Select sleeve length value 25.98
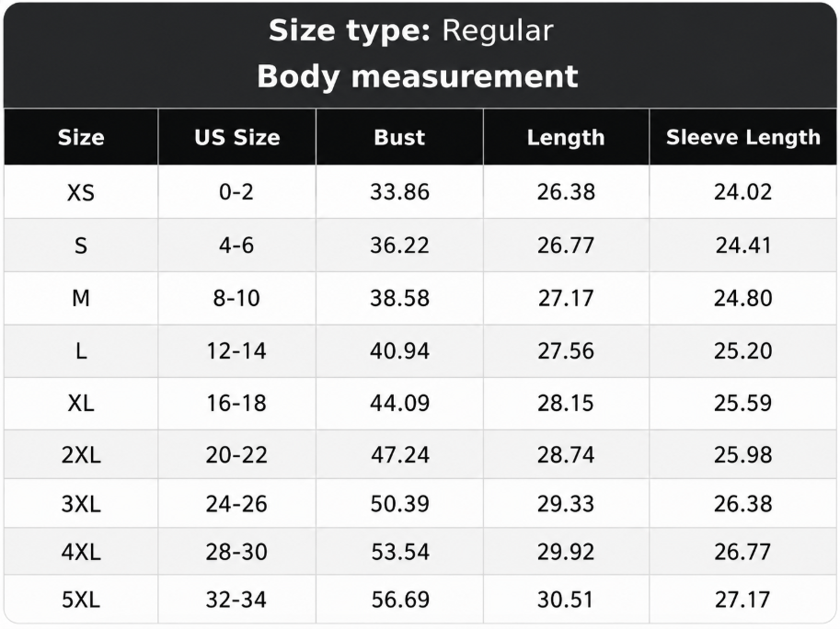840x629 pixels. [x=743, y=455]
